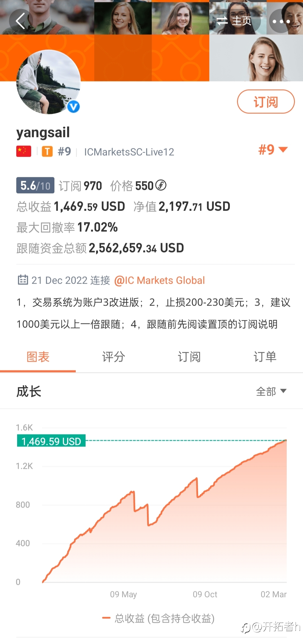Open the @IC Markets Global link
Image resolution: width=303 pixels, height=644 pixels.
tap(159, 280)
